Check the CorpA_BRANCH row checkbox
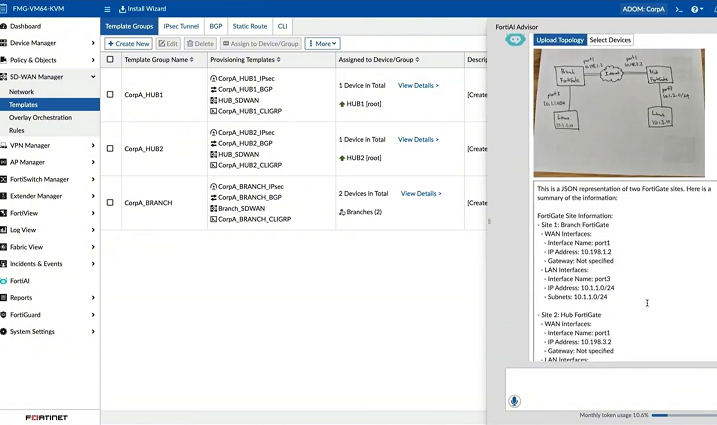Screen dimensions: 717x425 pos(110,203)
